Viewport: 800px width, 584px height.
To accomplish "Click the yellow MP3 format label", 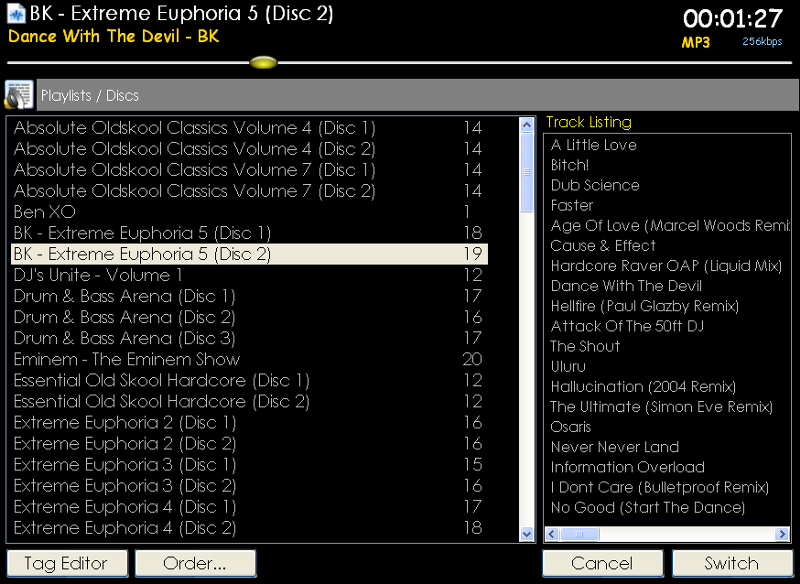I will click(x=695, y=42).
